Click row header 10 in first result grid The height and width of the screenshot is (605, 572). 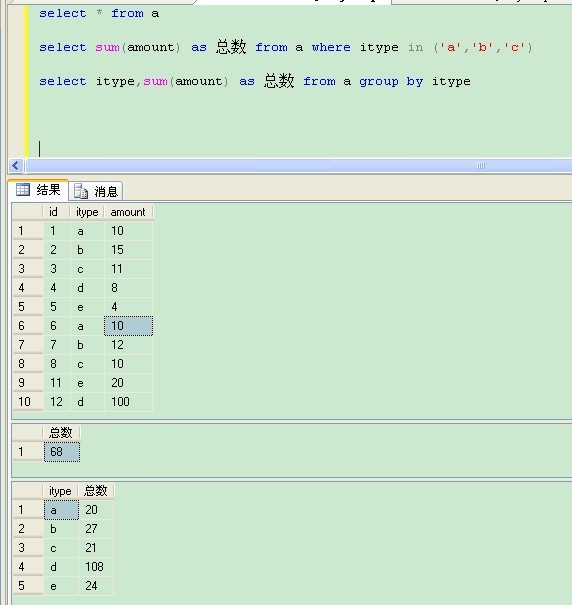27,402
